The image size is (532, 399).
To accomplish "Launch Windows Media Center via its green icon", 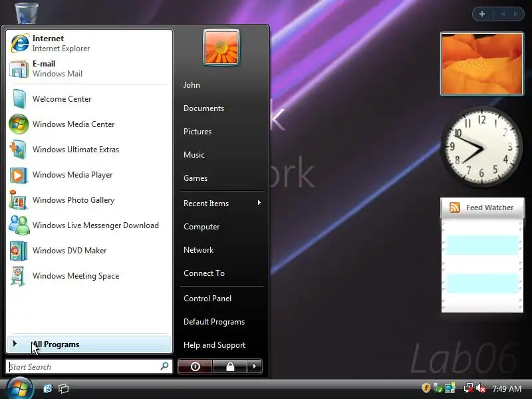I will [x=19, y=124].
